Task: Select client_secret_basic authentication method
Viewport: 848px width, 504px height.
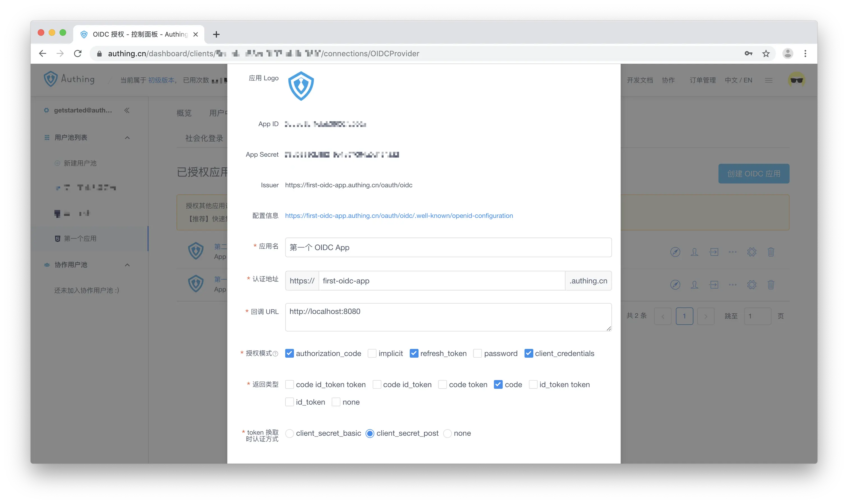Action: [x=289, y=433]
